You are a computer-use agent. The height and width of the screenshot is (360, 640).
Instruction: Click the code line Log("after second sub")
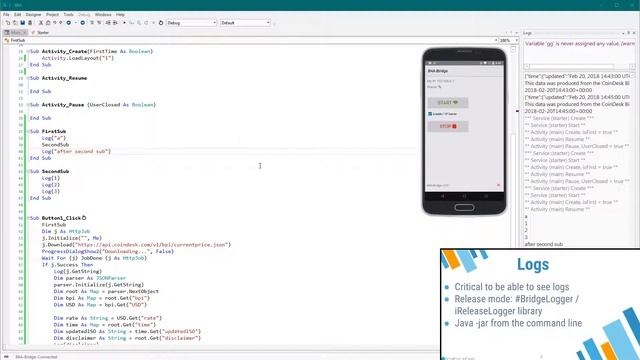pos(76,151)
